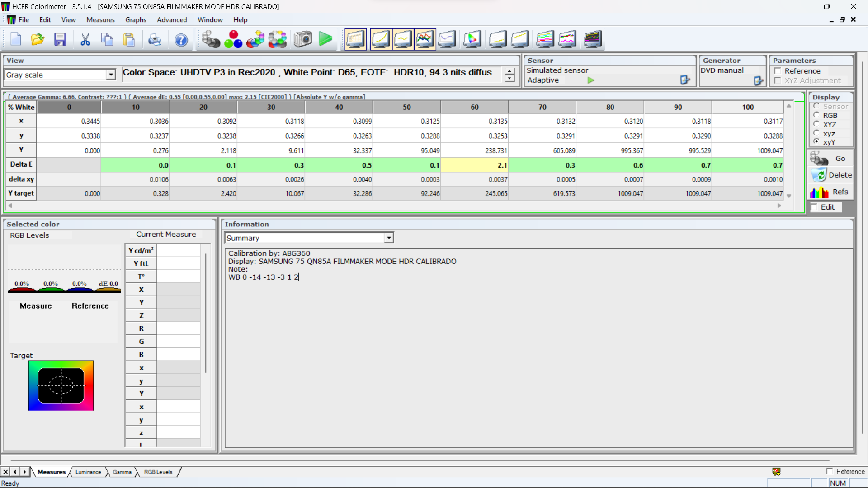
Task: Click the primary colors RGB spheres icon
Action: pos(233,40)
